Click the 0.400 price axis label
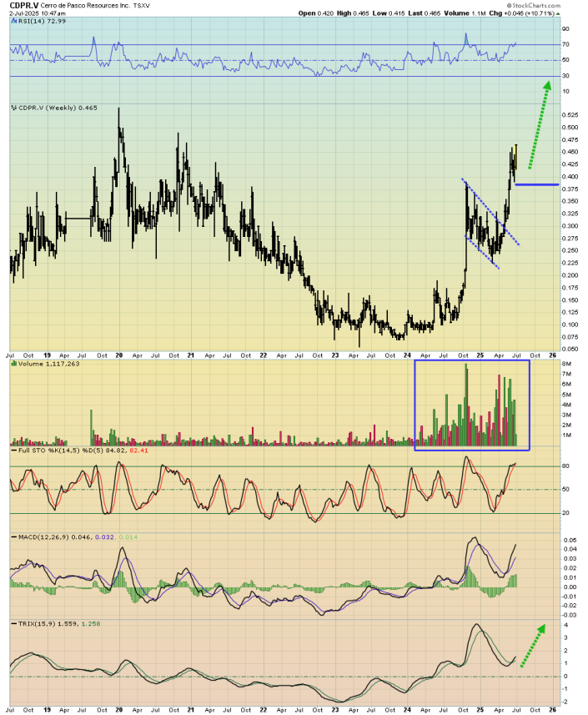 point(570,177)
